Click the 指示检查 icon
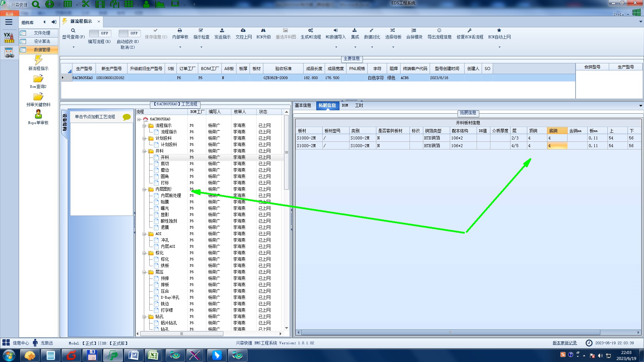Image resolution: width=644 pixels, height=362 pixels. tap(201, 31)
